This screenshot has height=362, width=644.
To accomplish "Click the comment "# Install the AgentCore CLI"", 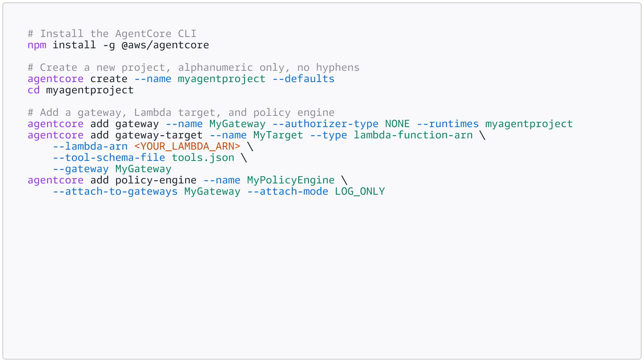I will (x=112, y=34).
